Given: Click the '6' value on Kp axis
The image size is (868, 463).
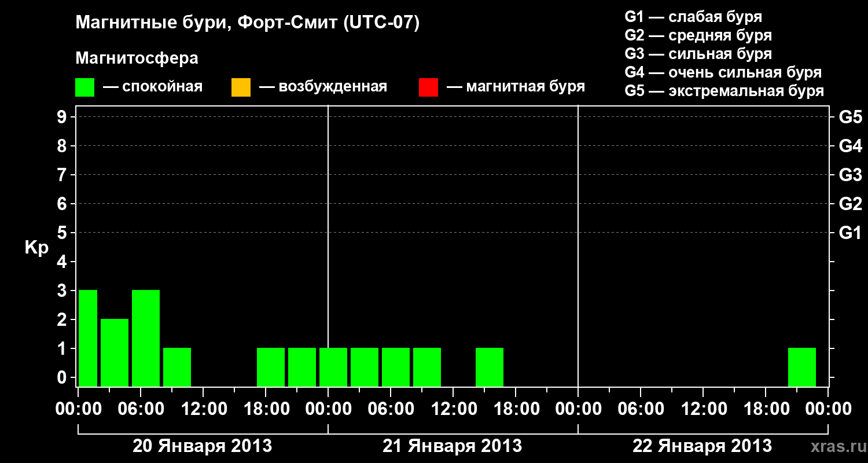Looking at the screenshot, I should click(x=63, y=204).
